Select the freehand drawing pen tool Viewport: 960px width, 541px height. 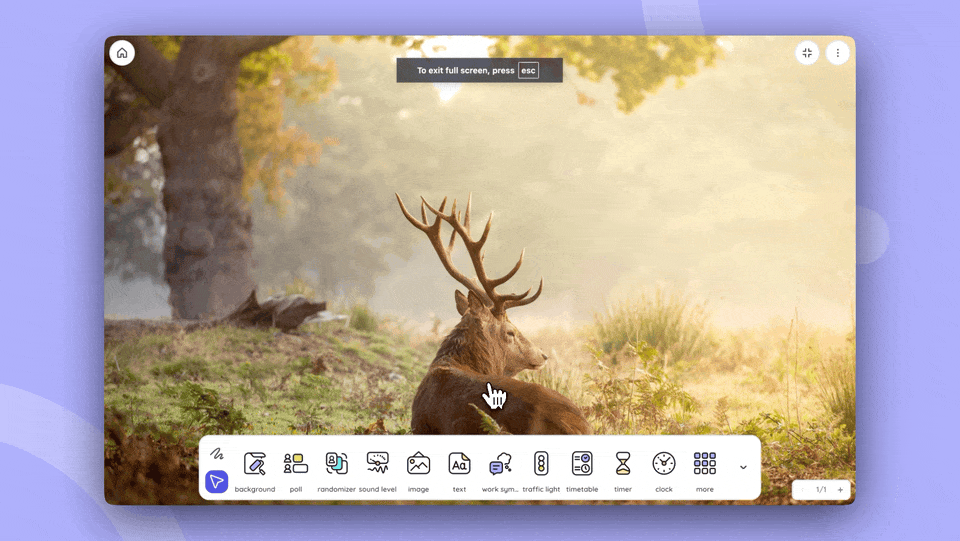(x=217, y=454)
